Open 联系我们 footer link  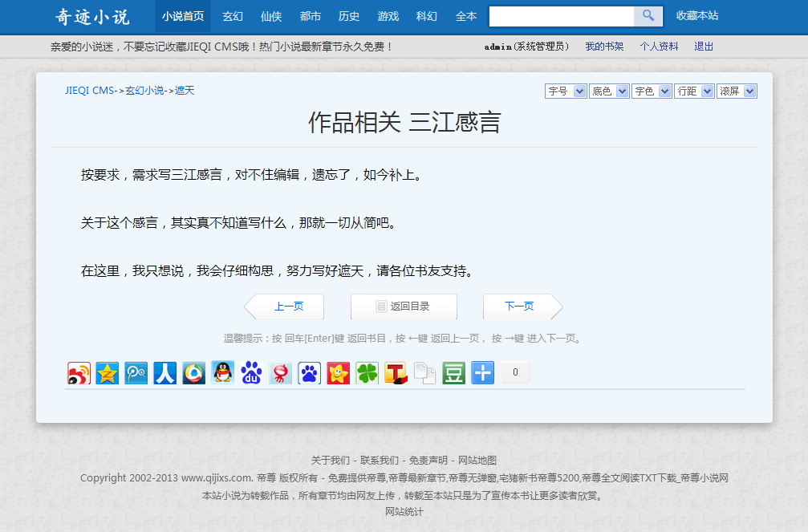[380, 460]
